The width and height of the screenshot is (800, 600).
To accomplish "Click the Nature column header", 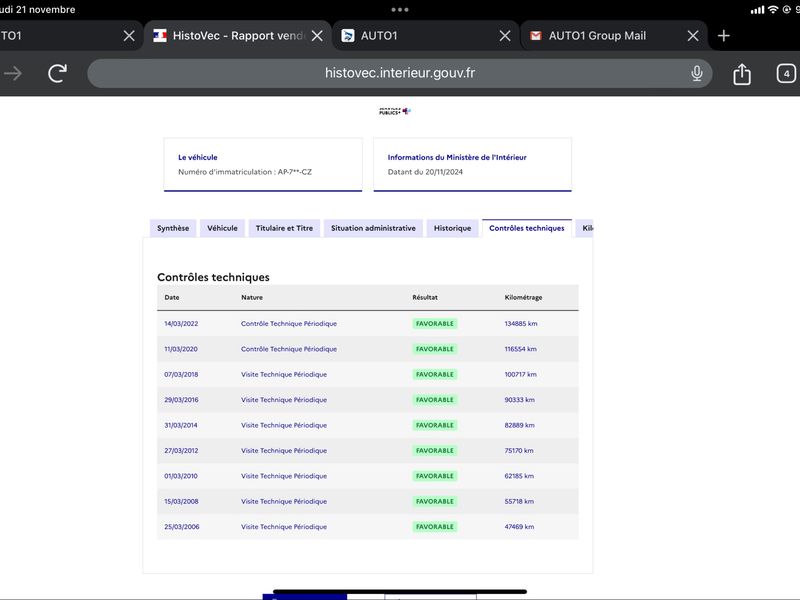I will (x=252, y=297).
